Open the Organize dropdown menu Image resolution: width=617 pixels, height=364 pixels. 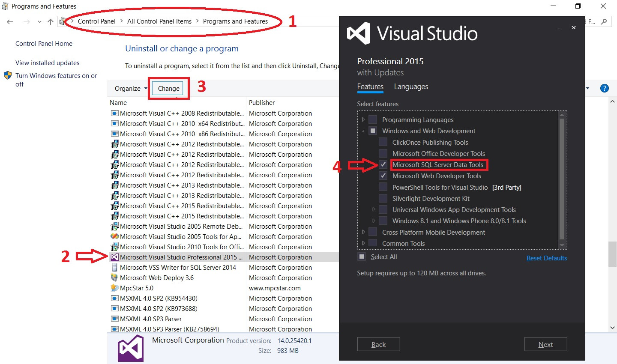131,88
